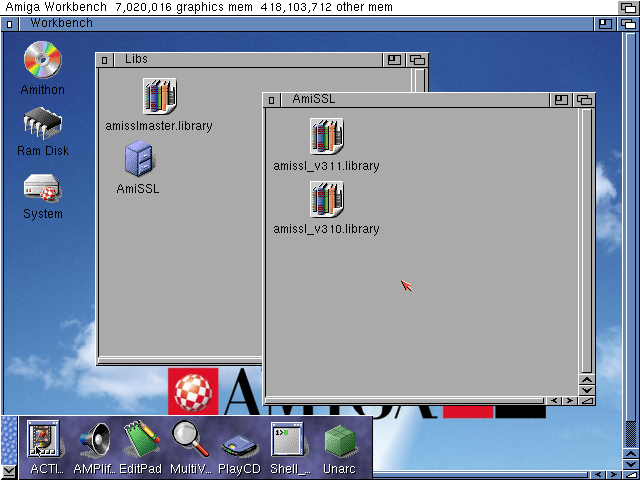640x480 pixels.
Task: Click dock collapse arrow at bottom left
Action: click(x=9, y=471)
